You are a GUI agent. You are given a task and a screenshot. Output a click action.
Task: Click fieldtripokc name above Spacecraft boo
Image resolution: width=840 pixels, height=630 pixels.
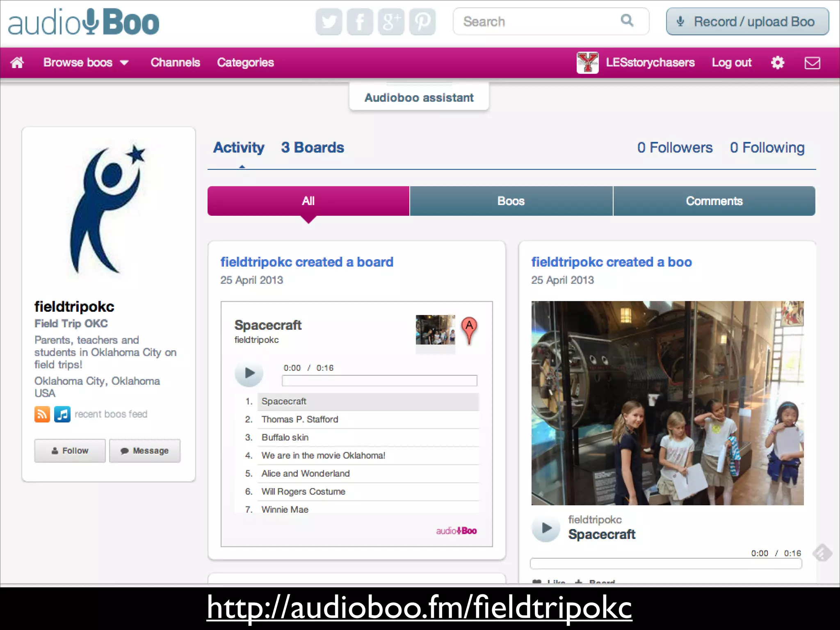[x=595, y=520]
